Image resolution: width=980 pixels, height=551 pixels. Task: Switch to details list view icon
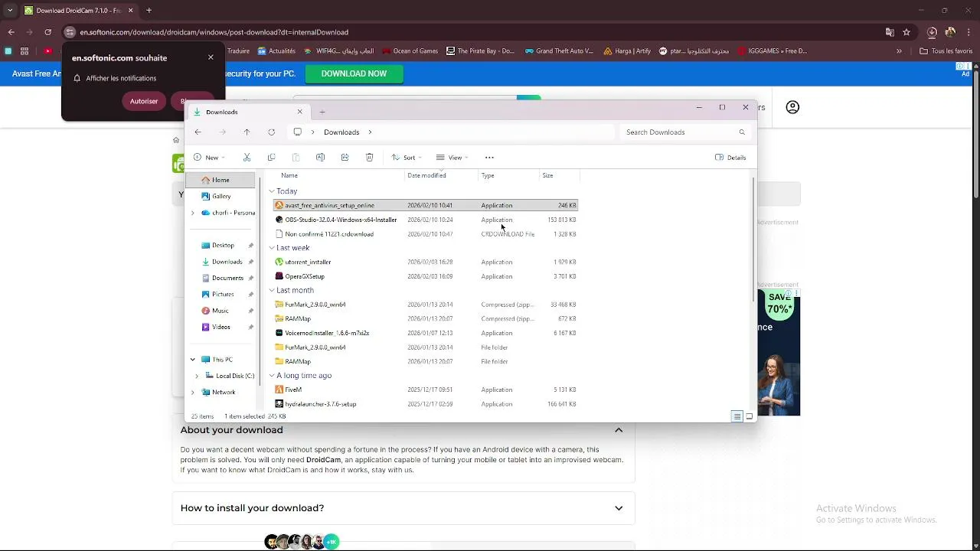737,416
